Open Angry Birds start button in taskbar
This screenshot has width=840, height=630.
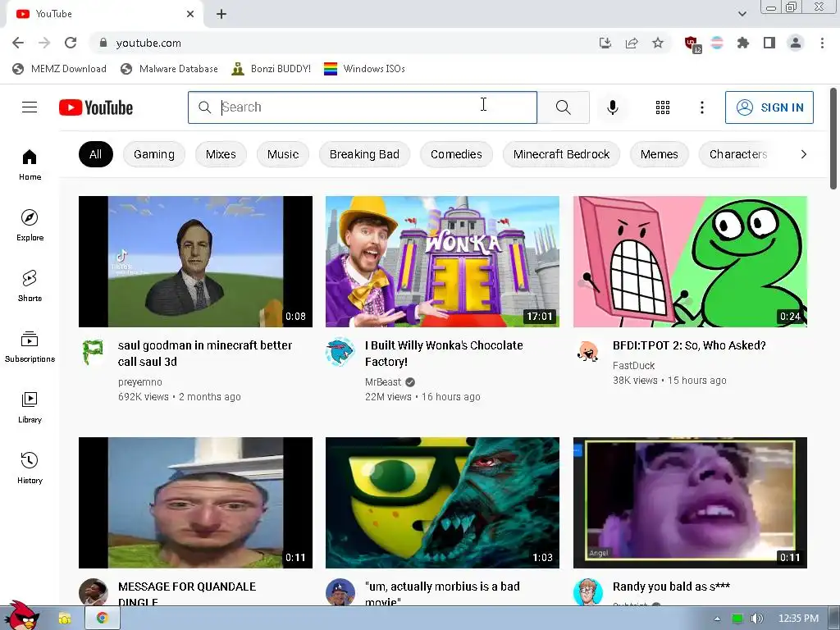coord(22,616)
